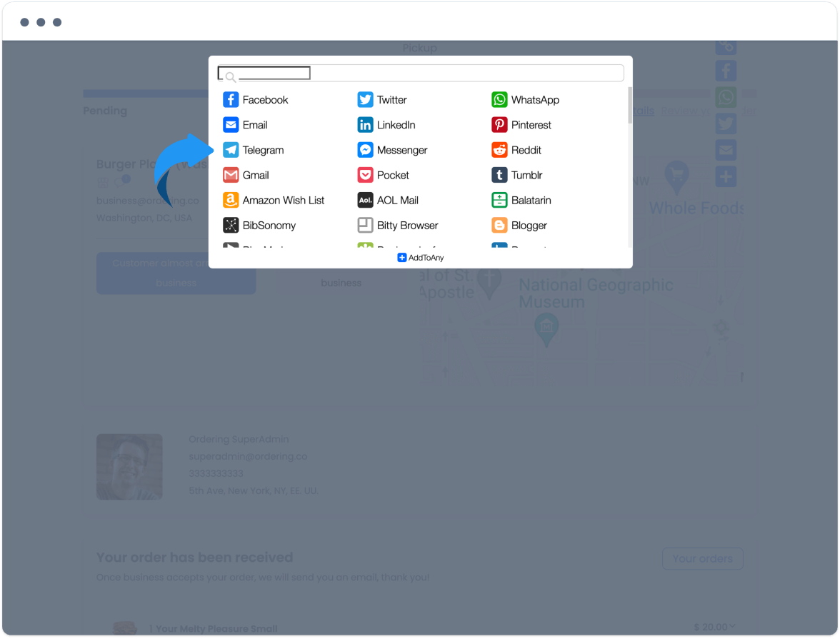The width and height of the screenshot is (840, 639).
Task: Share the order on Tumblr
Action: 517,175
